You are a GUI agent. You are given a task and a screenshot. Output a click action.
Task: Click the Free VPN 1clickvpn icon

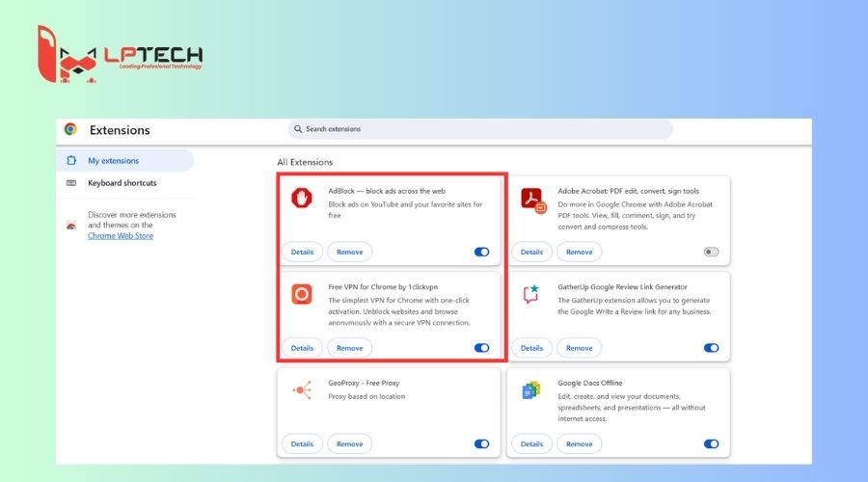[302, 294]
